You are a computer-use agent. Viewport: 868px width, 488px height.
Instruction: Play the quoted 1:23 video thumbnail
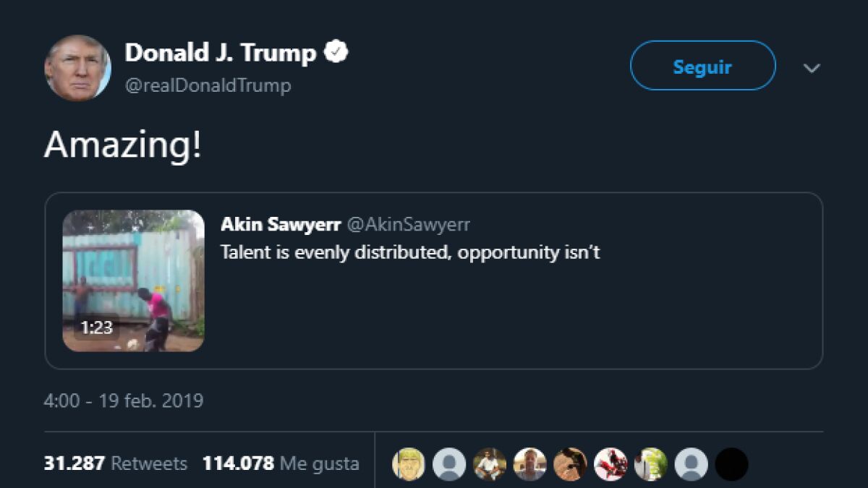[133, 281]
